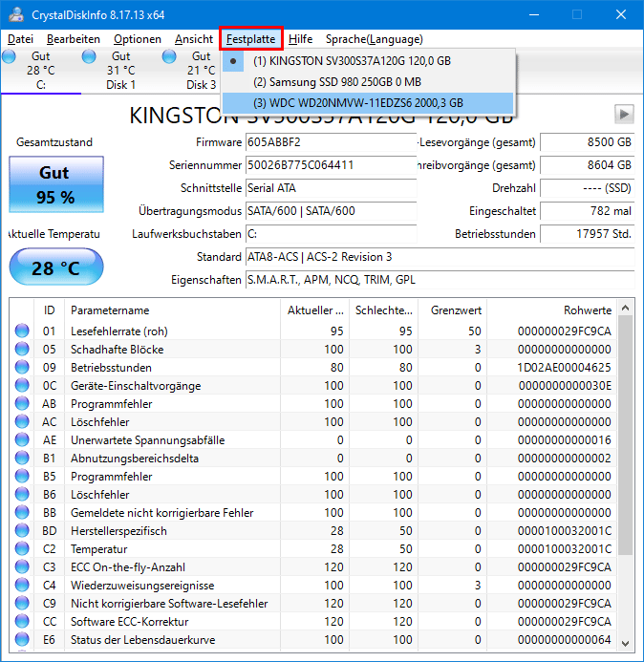Click status orb for Wiederzuweisungsereignisse
The width and height of the screenshot is (644, 662).
click(x=22, y=586)
